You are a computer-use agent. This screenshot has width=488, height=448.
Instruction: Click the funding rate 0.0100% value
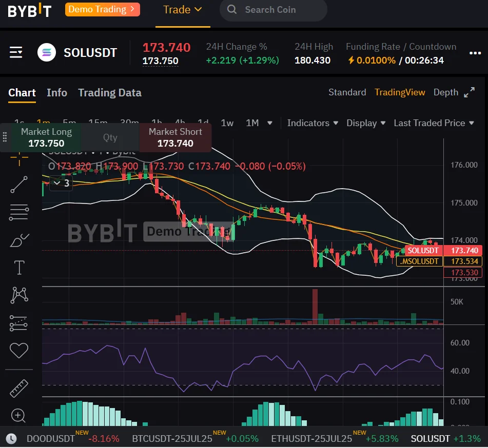(376, 60)
